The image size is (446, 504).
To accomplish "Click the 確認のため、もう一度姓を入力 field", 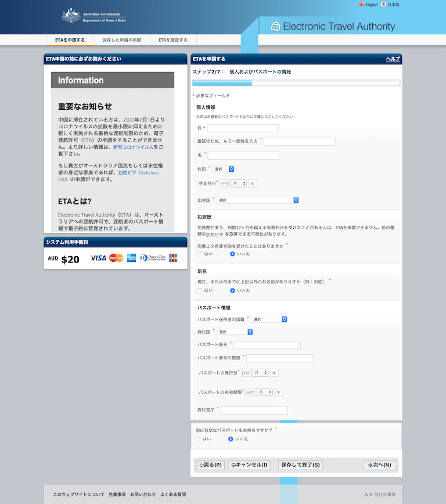I will click(300, 142).
